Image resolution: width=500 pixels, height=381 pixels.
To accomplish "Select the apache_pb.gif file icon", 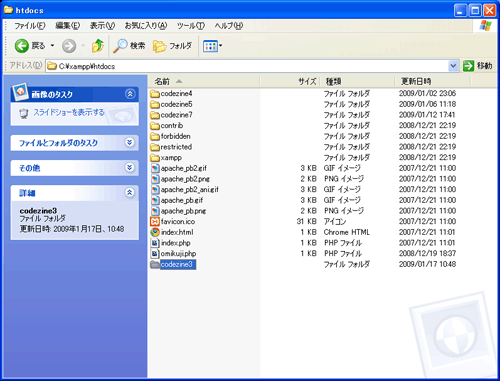I will 155,200.
